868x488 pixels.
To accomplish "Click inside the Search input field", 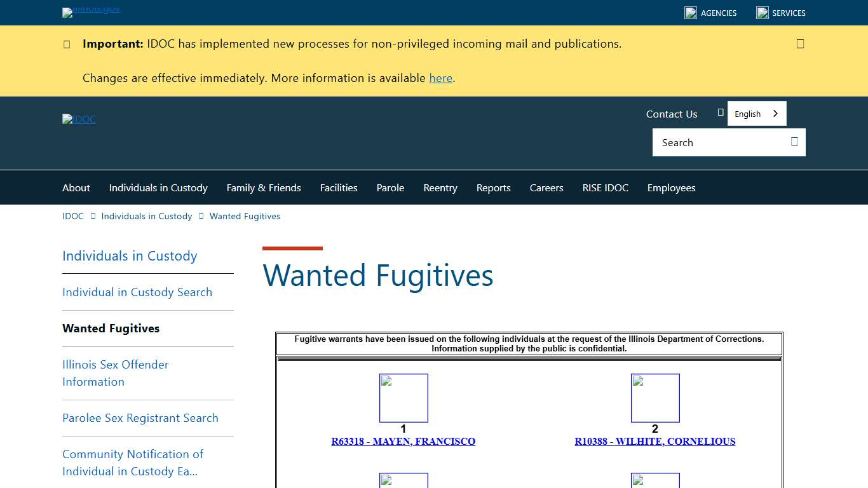I will pos(712,142).
